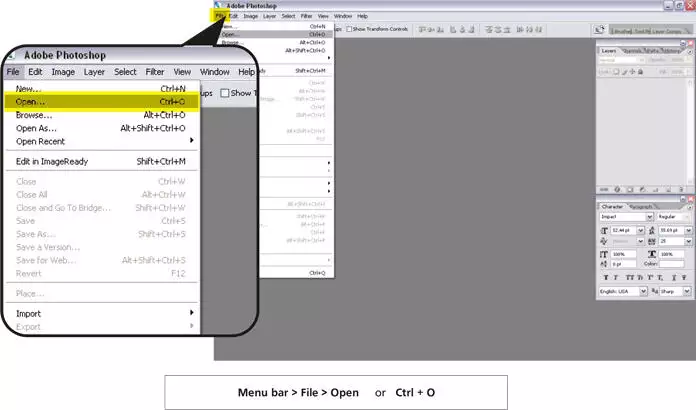Choose Open As... in enlarged File menu

[x=102, y=128]
